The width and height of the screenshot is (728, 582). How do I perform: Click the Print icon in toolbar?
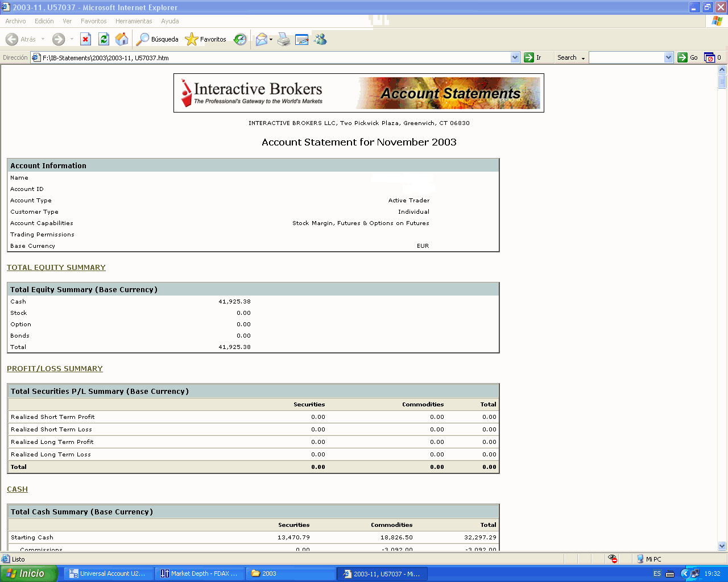pos(284,39)
